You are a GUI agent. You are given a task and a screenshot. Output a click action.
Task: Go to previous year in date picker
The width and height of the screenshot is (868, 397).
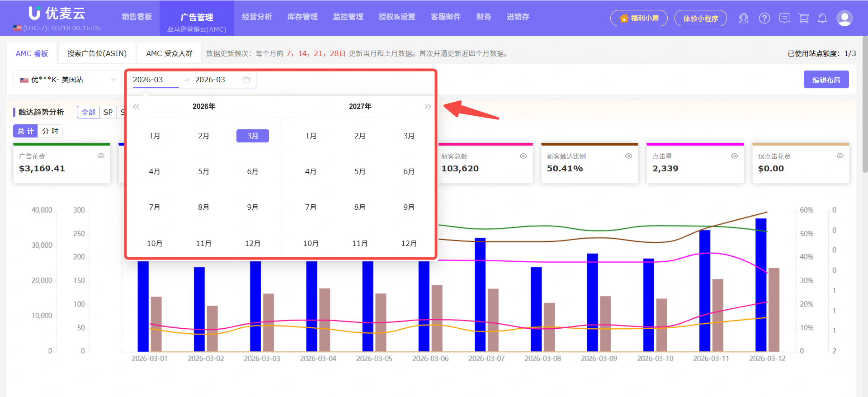[x=136, y=107]
